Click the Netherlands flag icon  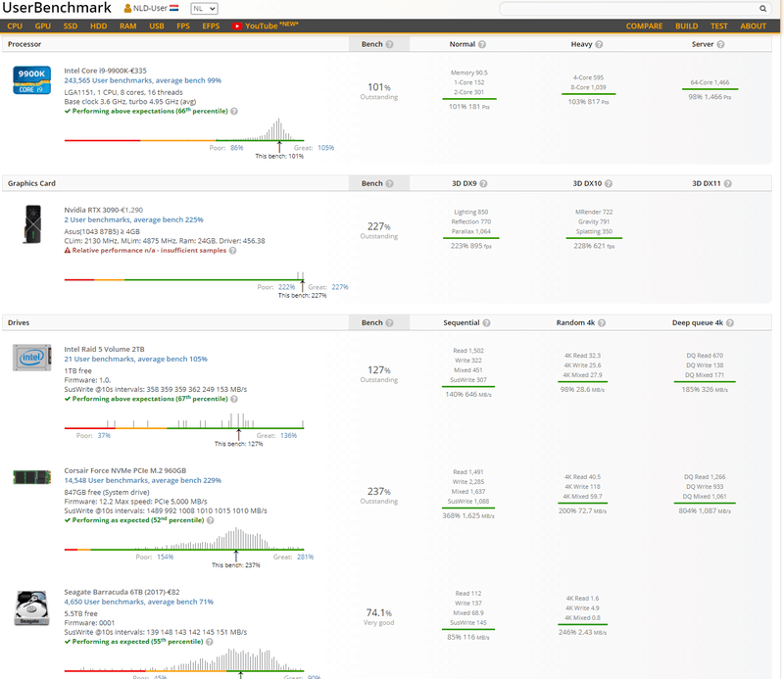173,9
